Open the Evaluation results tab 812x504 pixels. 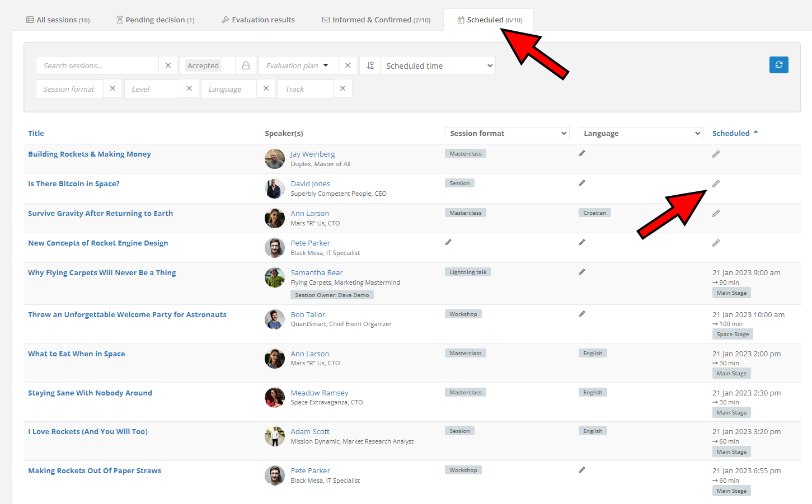coord(258,20)
